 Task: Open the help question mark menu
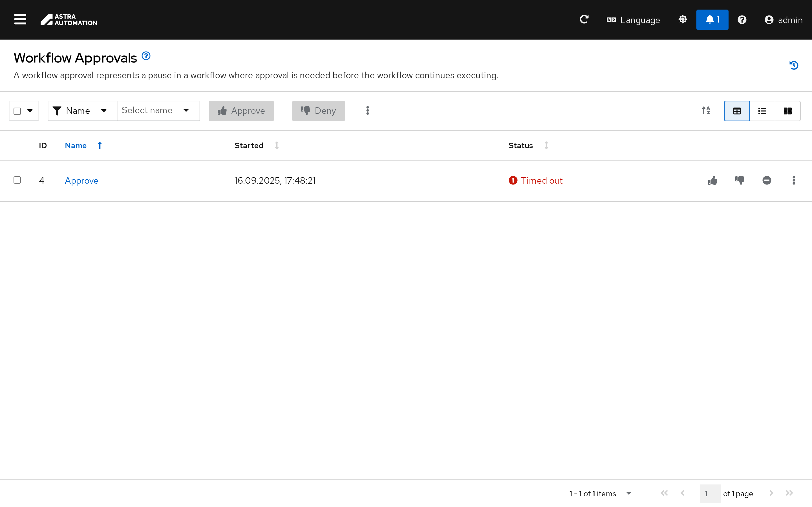742,20
